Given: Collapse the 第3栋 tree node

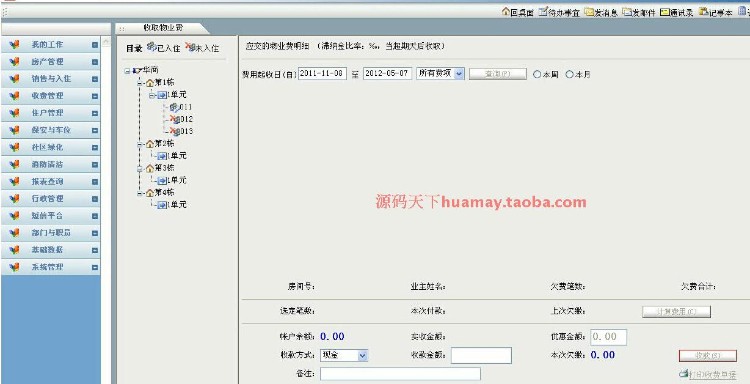Looking at the screenshot, I should coord(140,168).
